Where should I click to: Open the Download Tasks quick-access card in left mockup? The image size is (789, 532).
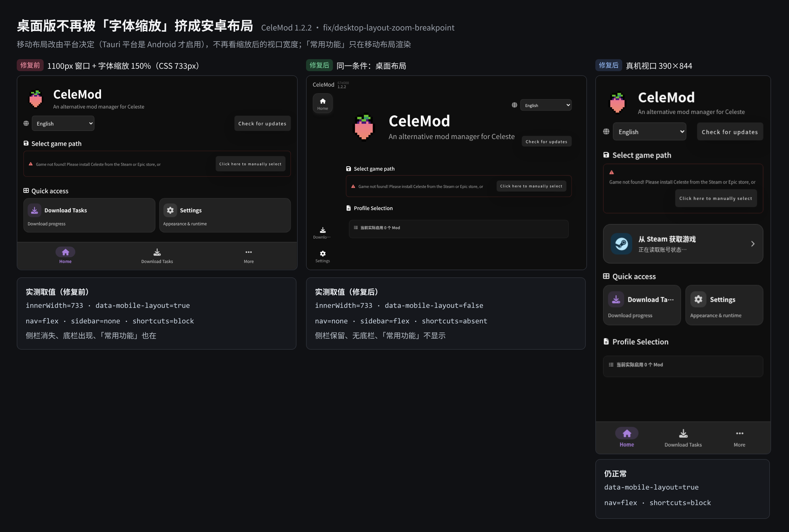(89, 215)
